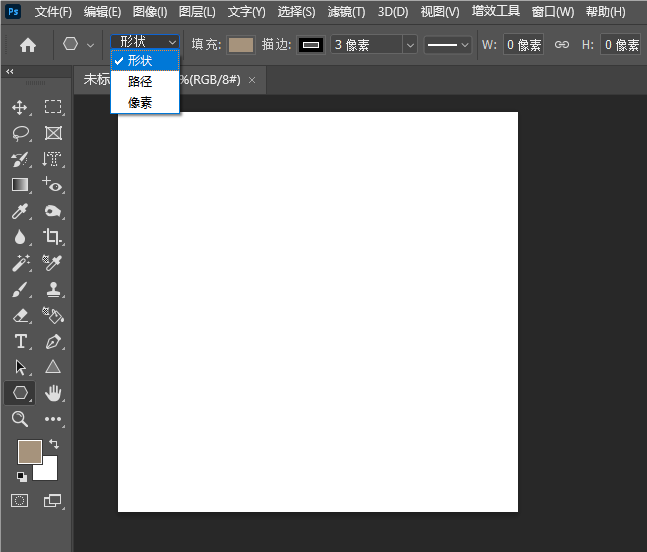Change screen mode icon

pos(52,500)
